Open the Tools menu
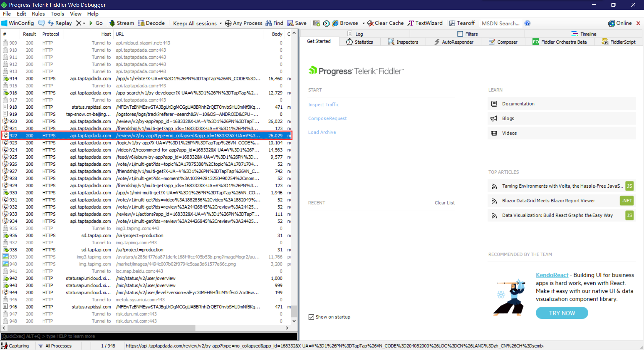This screenshot has height=350, width=644. (x=57, y=14)
